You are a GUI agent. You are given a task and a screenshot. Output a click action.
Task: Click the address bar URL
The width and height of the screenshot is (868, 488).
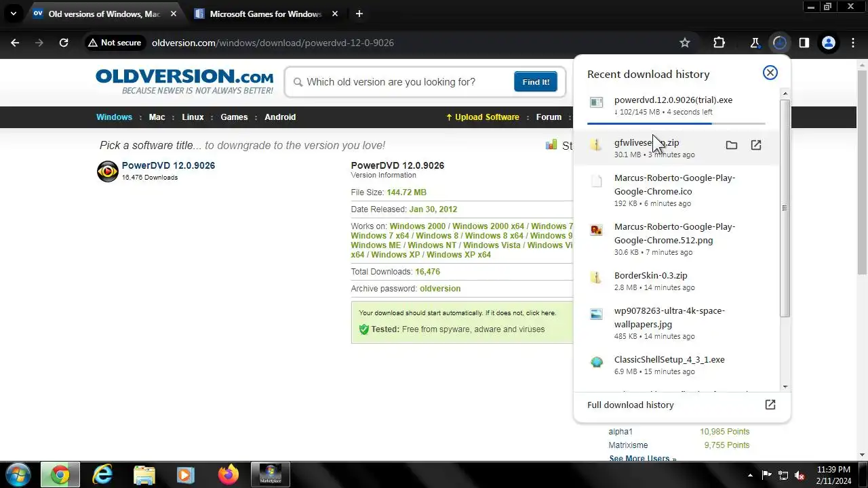[273, 43]
